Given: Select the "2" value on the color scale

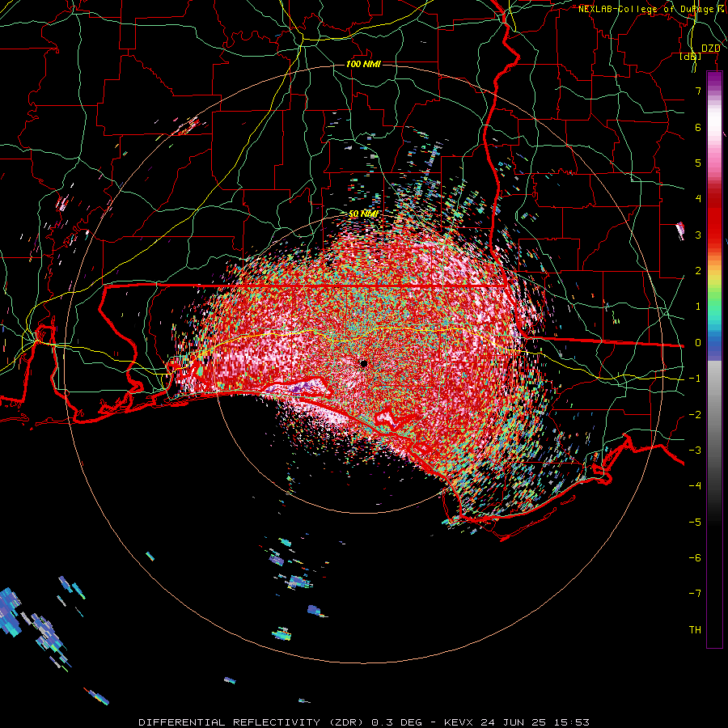Looking at the screenshot, I should 698,271.
